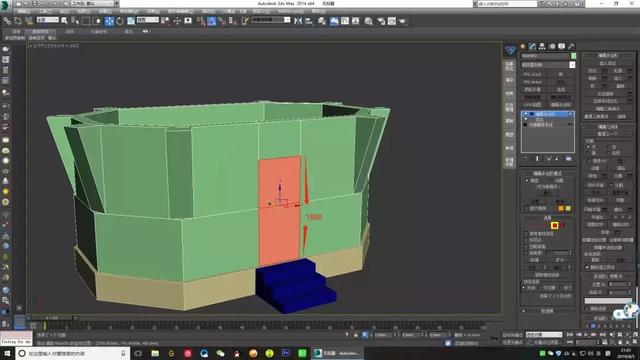Open the Named Selection Sets dropdown
640x360 pixels.
tap(271, 20)
